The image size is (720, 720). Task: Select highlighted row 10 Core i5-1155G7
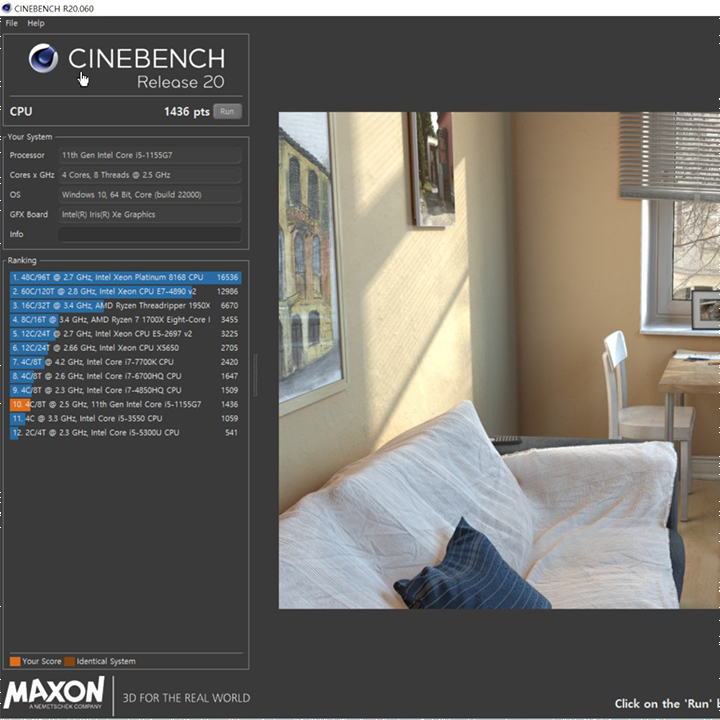(125, 405)
